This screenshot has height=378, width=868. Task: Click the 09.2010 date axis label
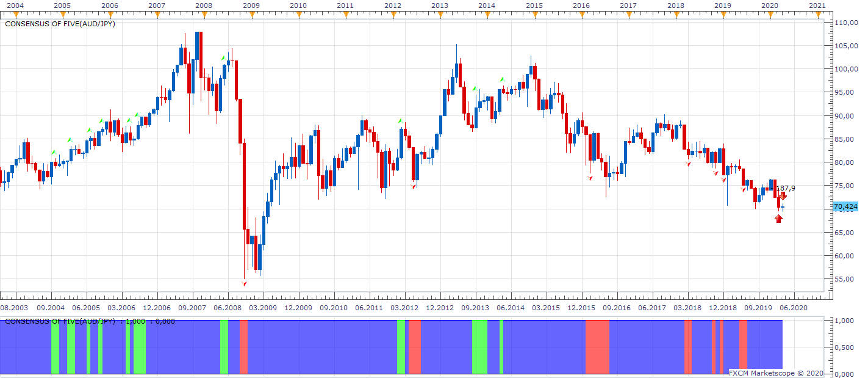[334, 308]
